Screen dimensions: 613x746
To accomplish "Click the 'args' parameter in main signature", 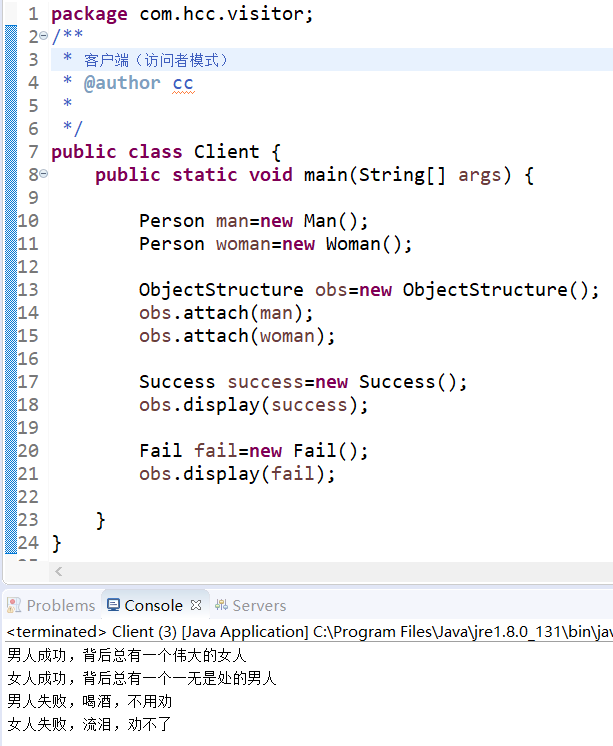I will (480, 175).
